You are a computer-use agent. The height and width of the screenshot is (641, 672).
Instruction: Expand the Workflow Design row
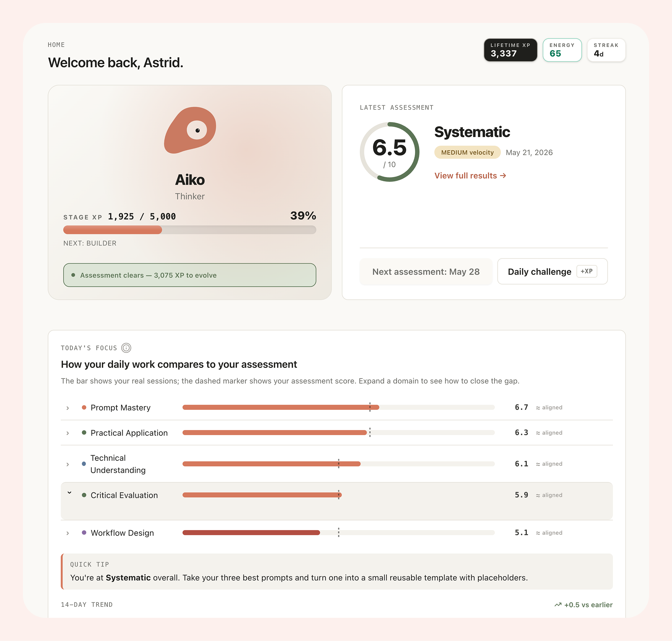pos(68,533)
